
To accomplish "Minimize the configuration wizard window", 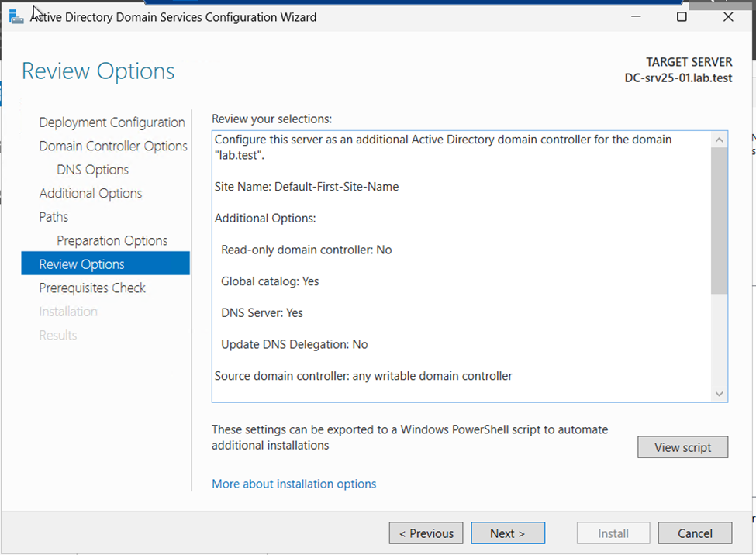I will (x=636, y=17).
